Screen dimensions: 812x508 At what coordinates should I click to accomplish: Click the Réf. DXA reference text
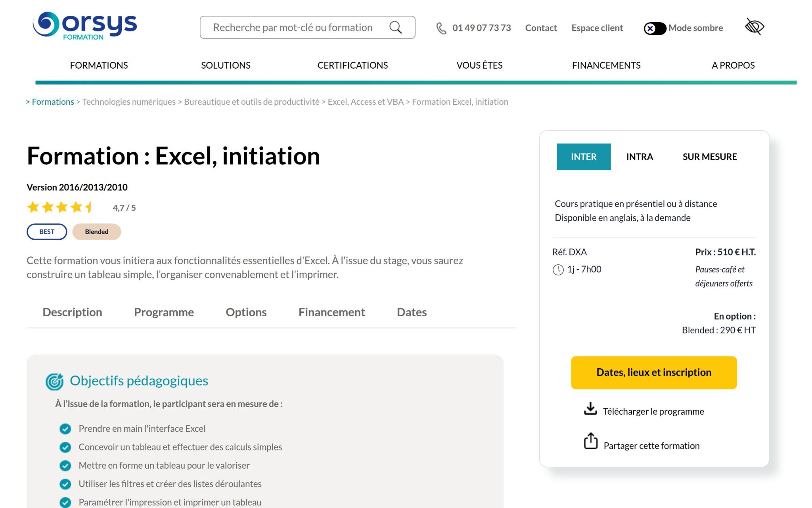569,252
